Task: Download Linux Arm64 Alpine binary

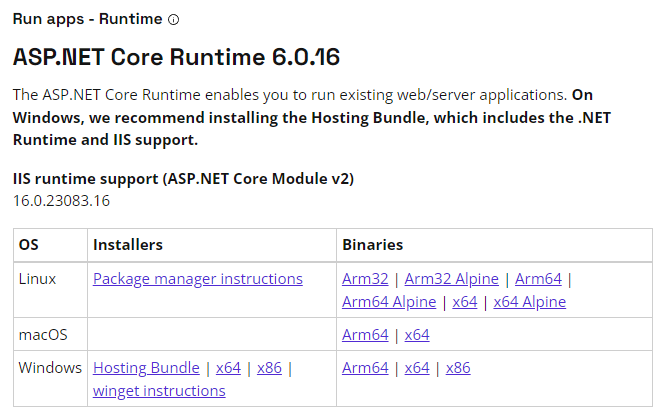Action: 389,302
